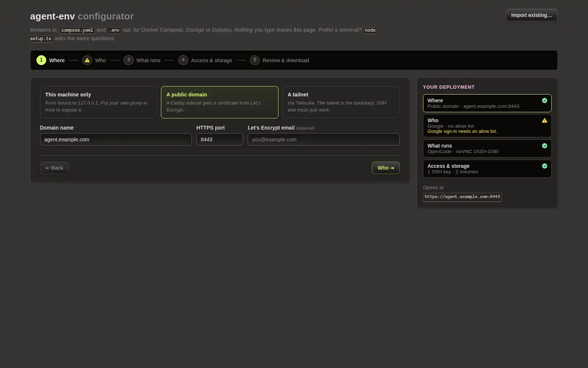Click the .env code label
This screenshot has width=588, height=368.
coord(114,30)
